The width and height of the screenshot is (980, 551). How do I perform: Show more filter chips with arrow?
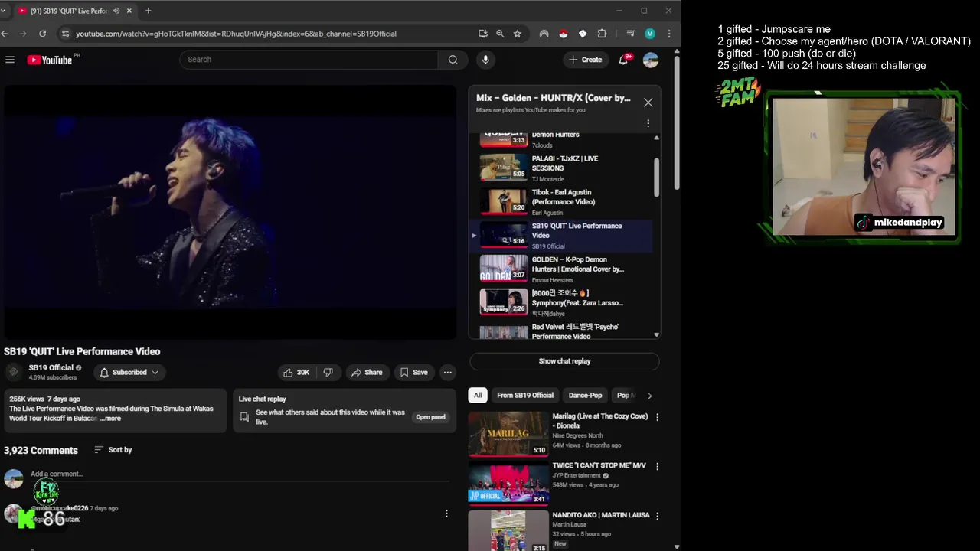(649, 396)
